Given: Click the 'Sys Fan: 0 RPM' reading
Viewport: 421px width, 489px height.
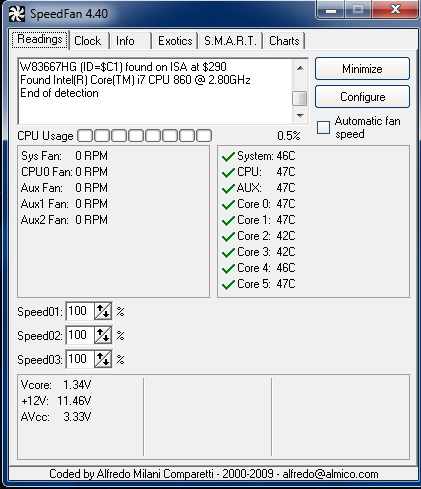Looking at the screenshot, I should (x=64, y=156).
